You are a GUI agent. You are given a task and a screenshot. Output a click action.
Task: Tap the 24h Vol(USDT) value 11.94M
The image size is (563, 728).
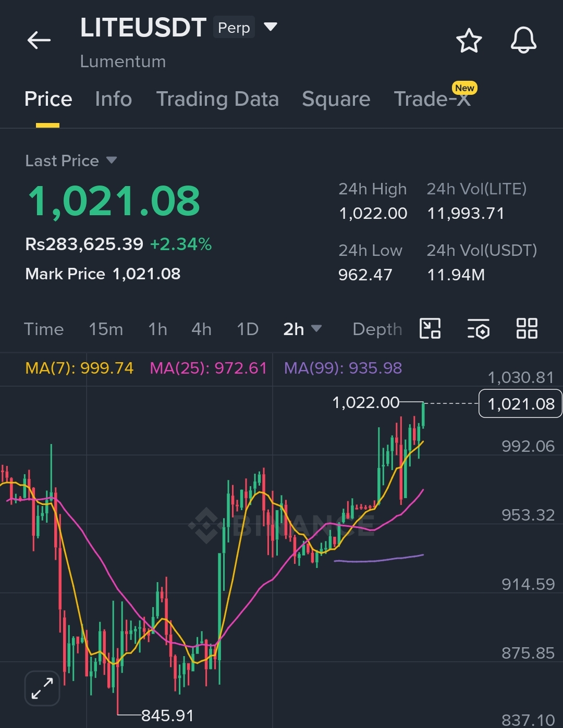click(x=456, y=275)
